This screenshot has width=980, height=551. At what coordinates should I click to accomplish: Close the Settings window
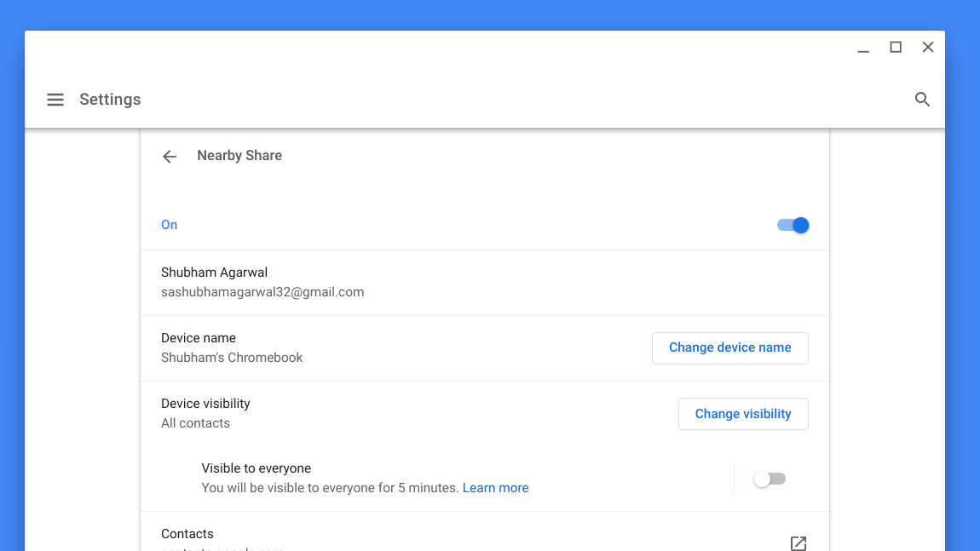[x=928, y=47]
